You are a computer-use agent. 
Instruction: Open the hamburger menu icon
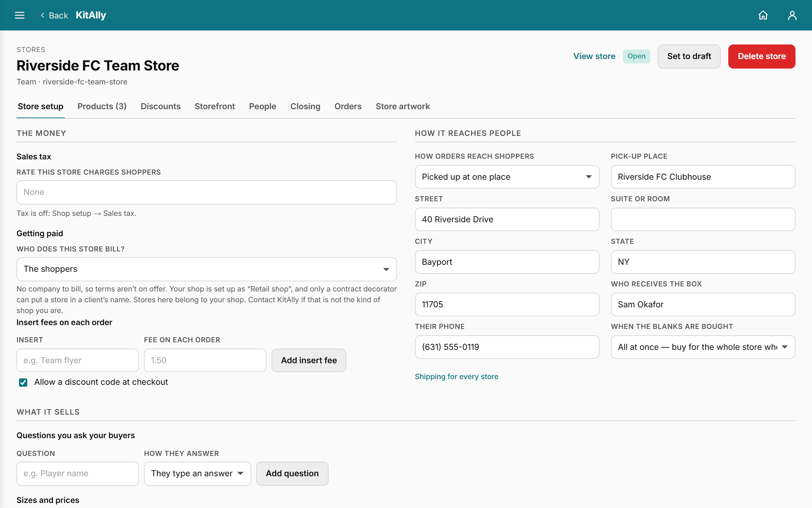pyautogui.click(x=20, y=15)
